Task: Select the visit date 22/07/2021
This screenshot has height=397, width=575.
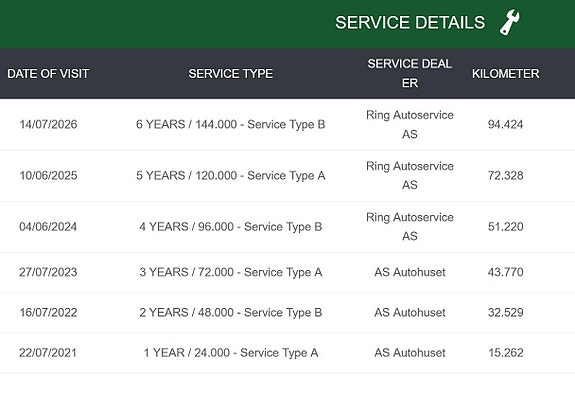Action: pos(48,353)
